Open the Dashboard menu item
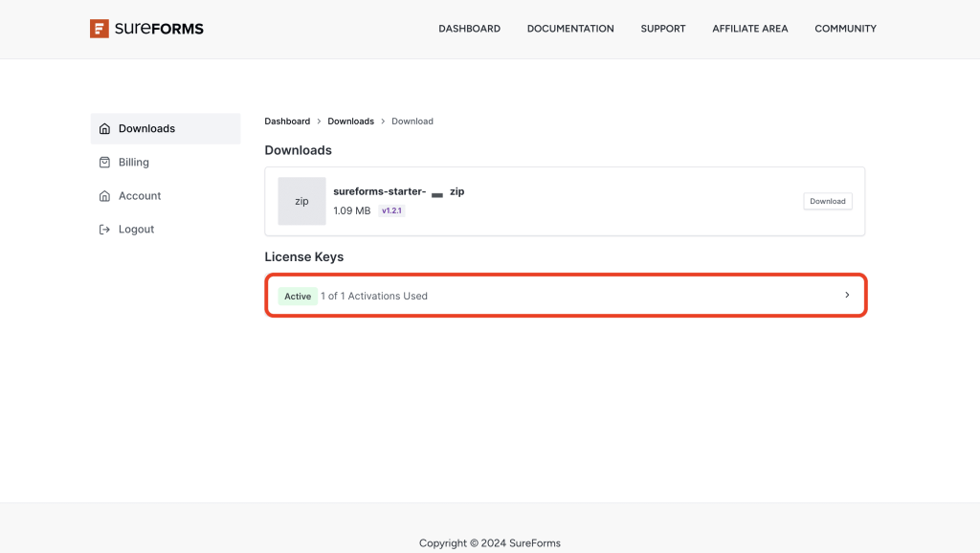 click(469, 29)
